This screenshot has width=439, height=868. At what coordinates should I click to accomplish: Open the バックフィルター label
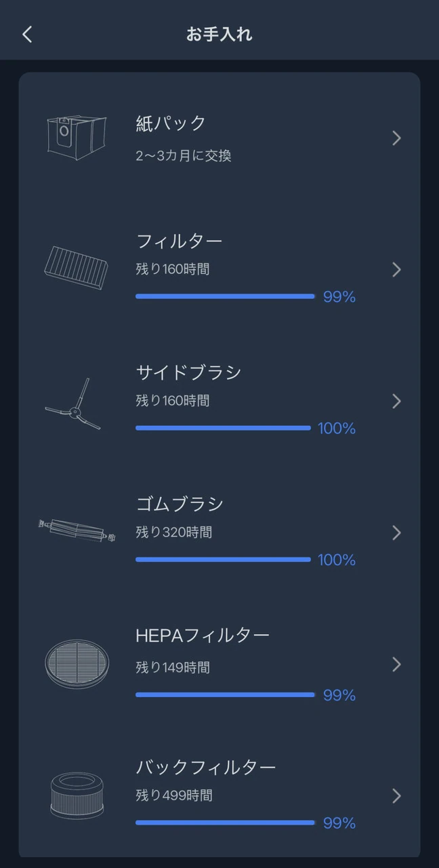tap(206, 767)
